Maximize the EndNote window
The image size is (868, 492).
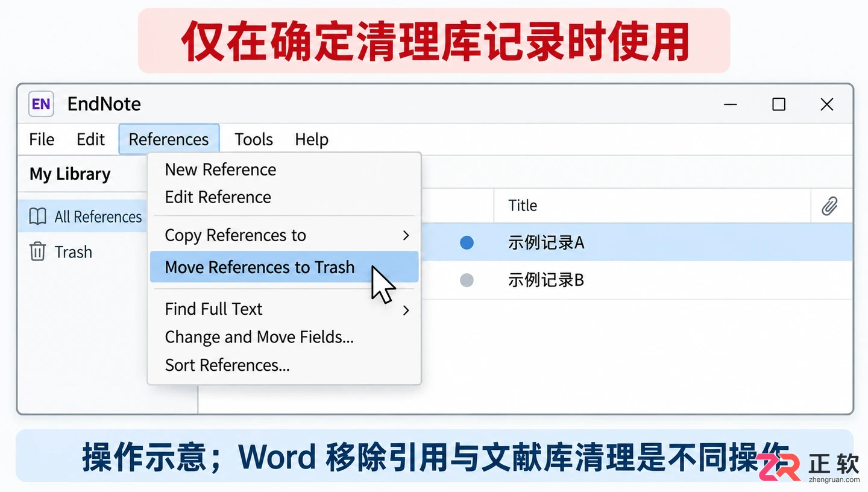(779, 104)
